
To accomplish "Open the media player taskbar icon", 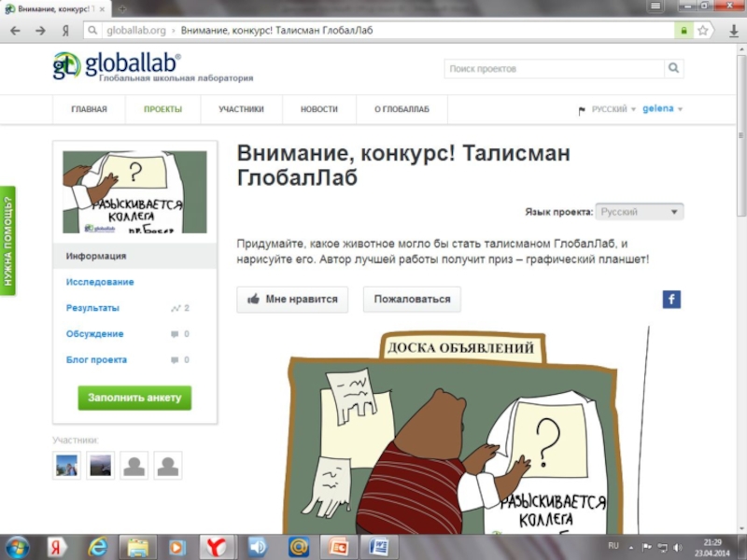I will [x=176, y=548].
